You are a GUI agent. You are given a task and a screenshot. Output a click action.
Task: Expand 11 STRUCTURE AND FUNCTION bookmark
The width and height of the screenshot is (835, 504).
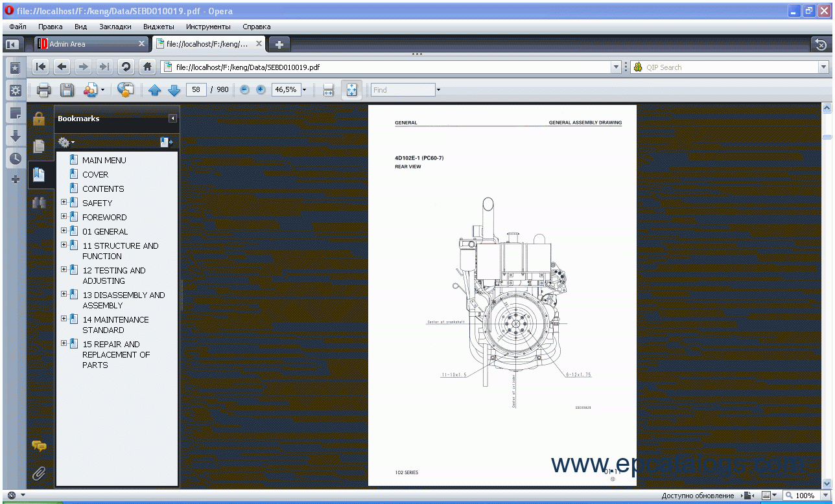(64, 245)
